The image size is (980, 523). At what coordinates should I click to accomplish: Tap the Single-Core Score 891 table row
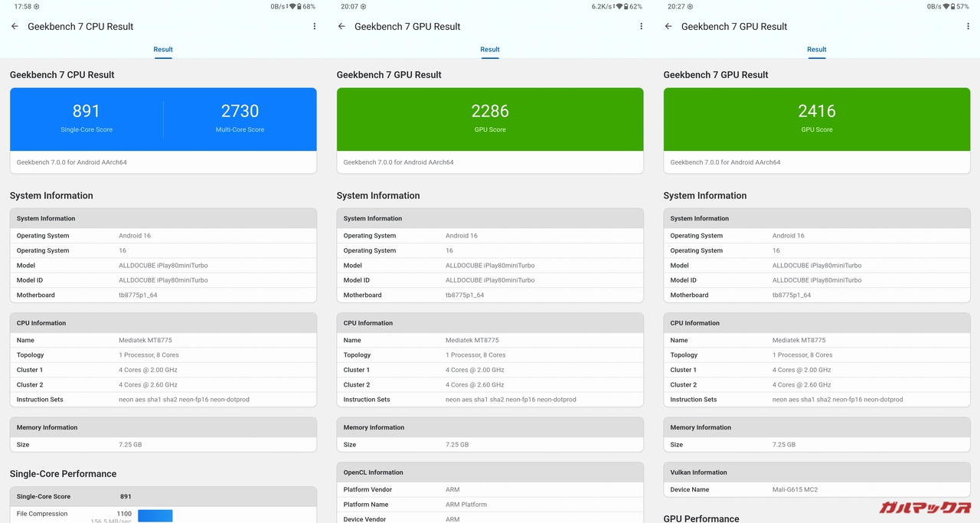[x=163, y=496]
